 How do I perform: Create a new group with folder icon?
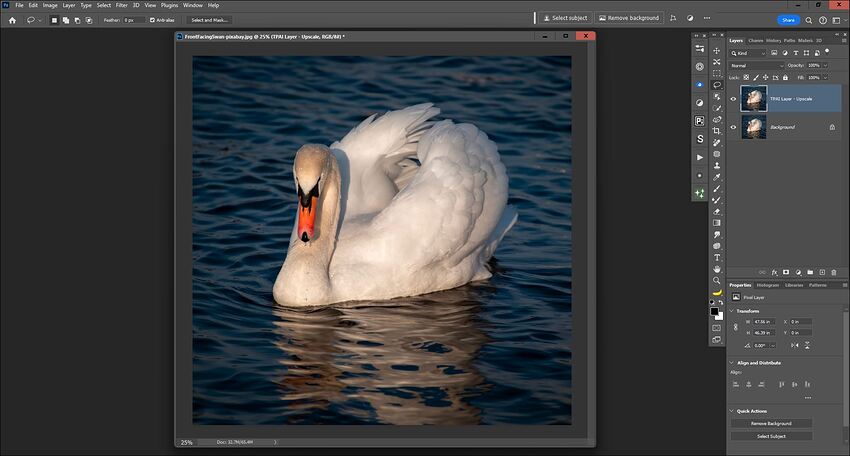(x=810, y=272)
